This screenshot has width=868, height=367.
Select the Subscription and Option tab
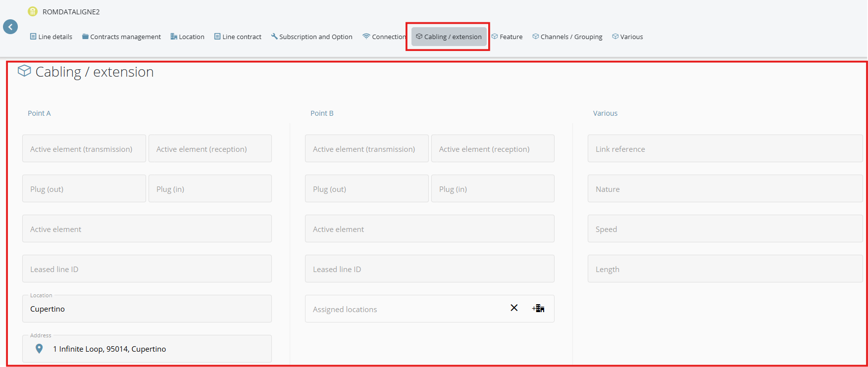311,37
